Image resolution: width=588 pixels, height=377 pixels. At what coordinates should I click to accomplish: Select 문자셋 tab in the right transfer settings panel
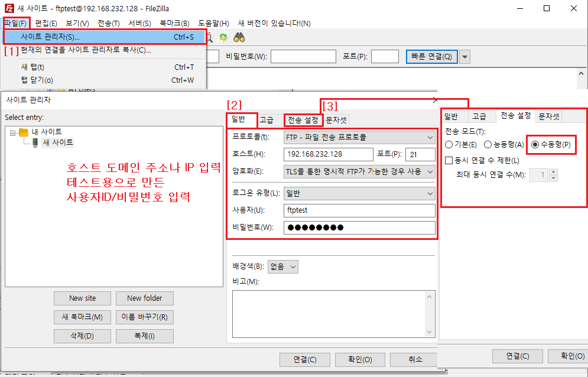click(548, 116)
